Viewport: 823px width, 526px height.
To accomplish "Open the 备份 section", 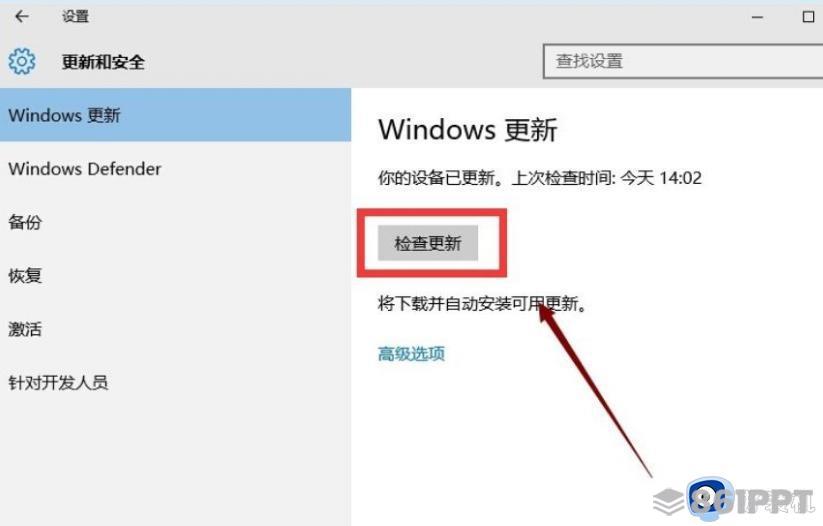I will (175, 222).
